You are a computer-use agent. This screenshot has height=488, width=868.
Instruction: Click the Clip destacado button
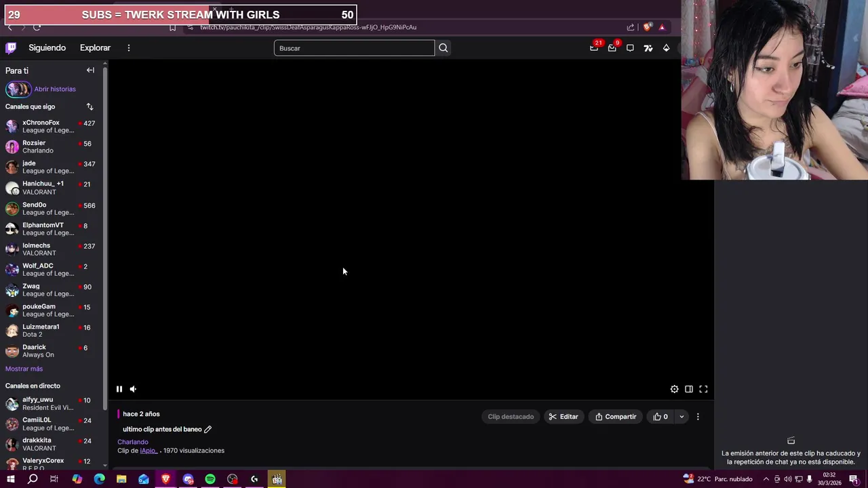[511, 417]
